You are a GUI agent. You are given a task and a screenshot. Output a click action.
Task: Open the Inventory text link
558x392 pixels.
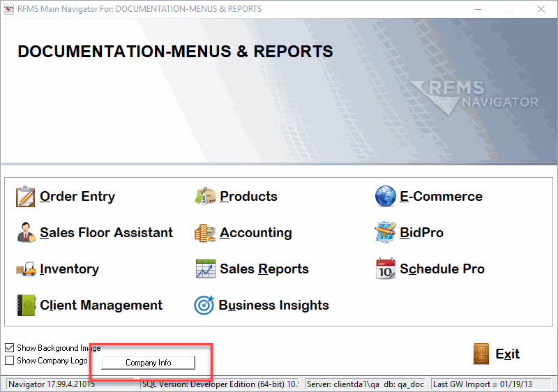pos(69,269)
